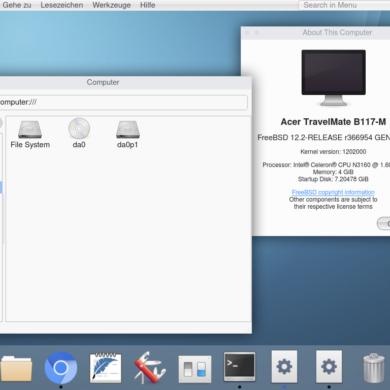This screenshot has width=390, height=390.
Task: Open the trash can in the dock
Action: click(374, 368)
